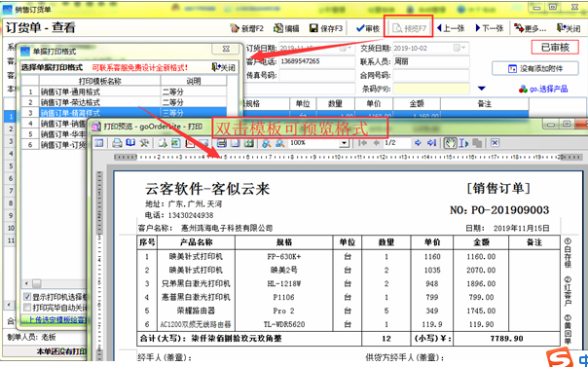Click the template list horizontal scrollbar thumb

37,283
